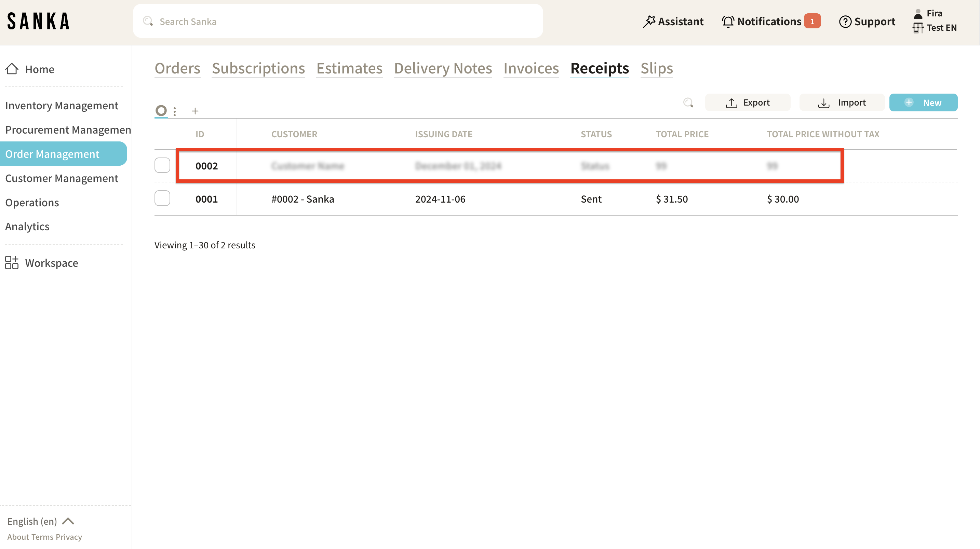Open the view options three-dot menu
980x549 pixels.
point(175,111)
